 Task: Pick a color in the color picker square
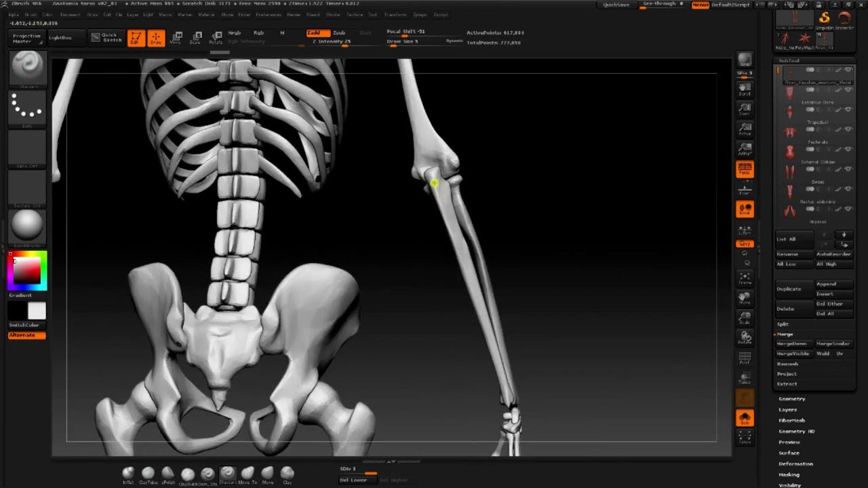pos(27,270)
